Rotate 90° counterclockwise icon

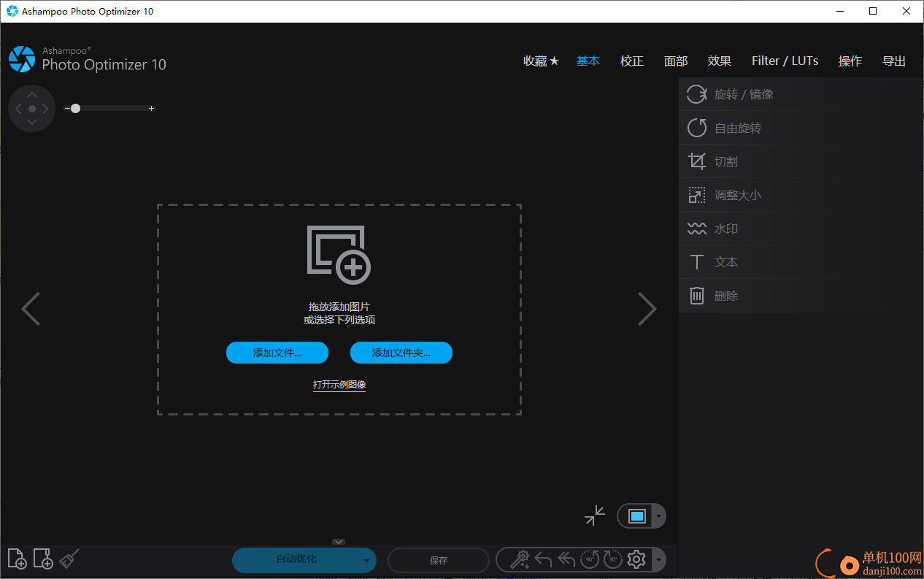click(x=589, y=559)
